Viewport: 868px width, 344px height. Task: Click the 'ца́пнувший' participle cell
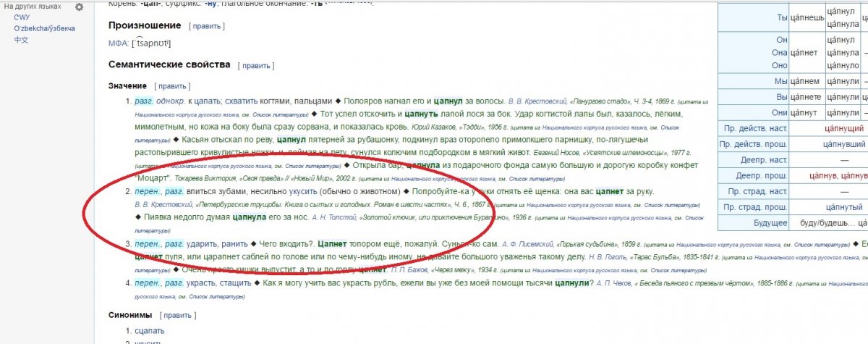click(843, 144)
